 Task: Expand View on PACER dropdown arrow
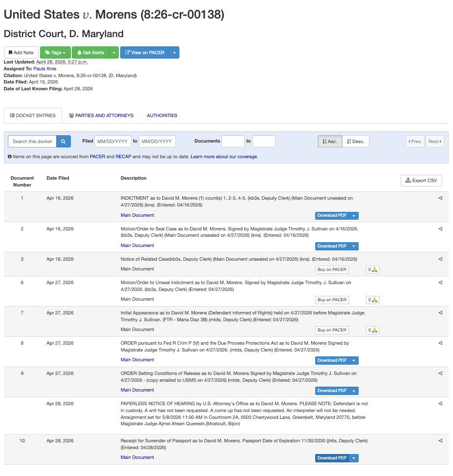174,53
